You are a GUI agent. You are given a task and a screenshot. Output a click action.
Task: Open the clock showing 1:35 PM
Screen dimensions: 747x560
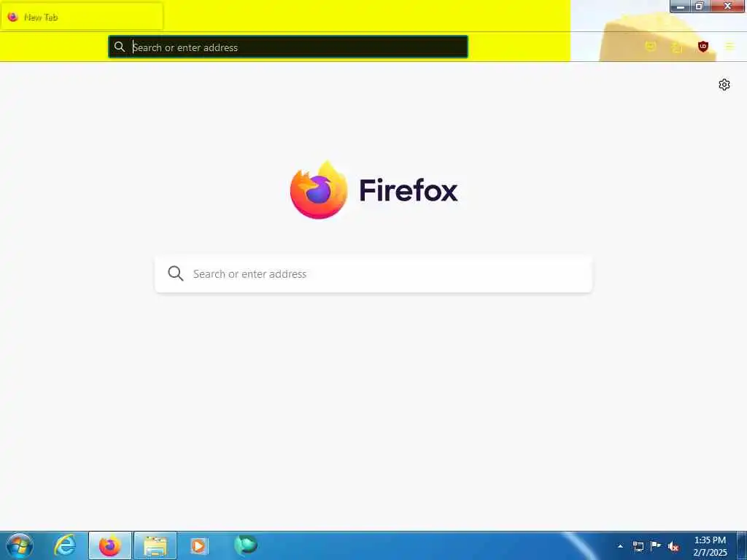click(710, 545)
